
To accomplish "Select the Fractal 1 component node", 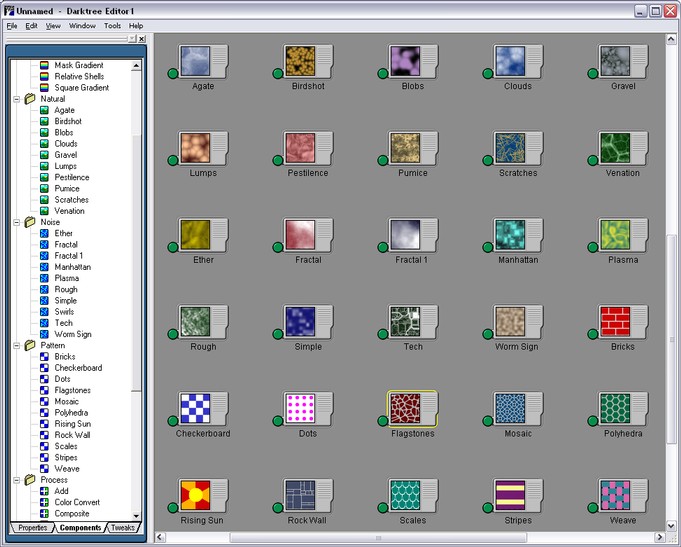I will pos(413,235).
